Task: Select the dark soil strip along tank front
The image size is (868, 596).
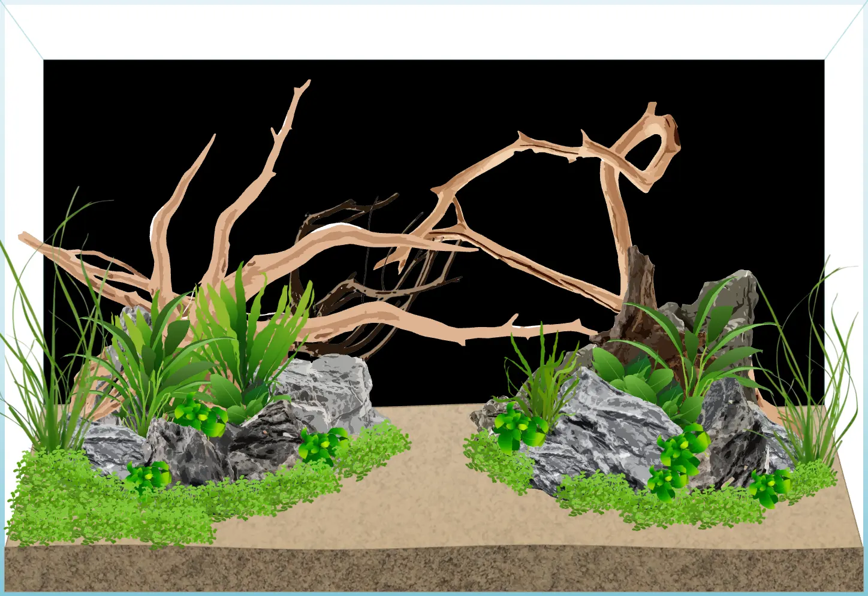Action: tap(432, 569)
